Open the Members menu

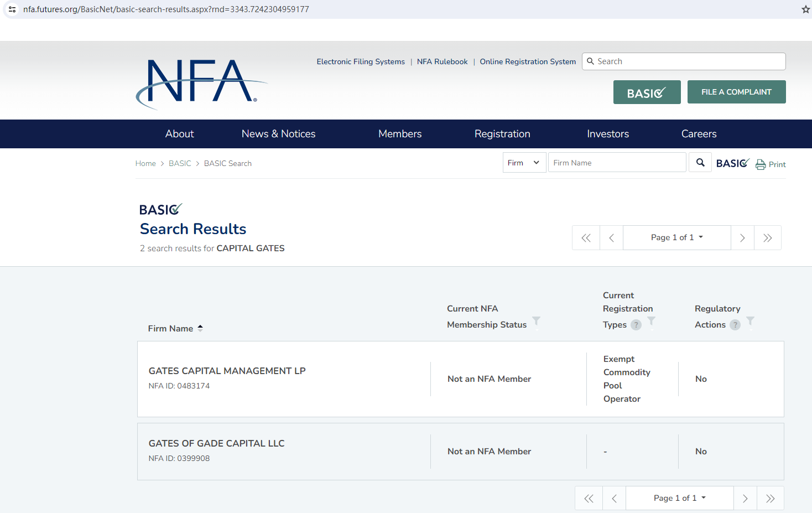pyautogui.click(x=399, y=134)
